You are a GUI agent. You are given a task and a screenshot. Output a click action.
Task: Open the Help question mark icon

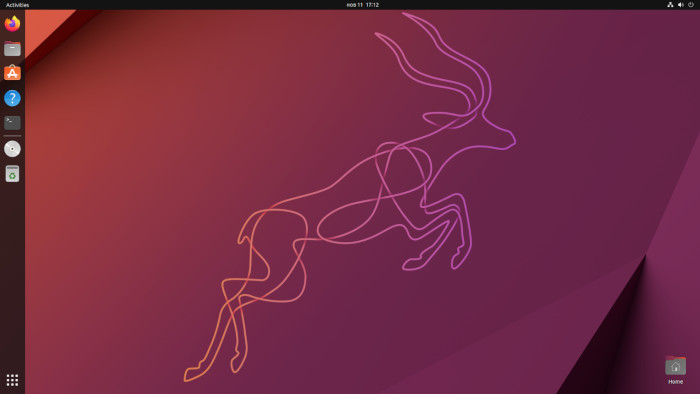tap(12, 98)
